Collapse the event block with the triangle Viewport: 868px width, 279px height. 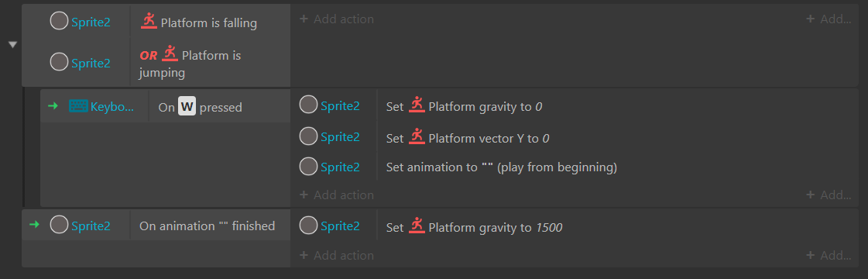13,45
